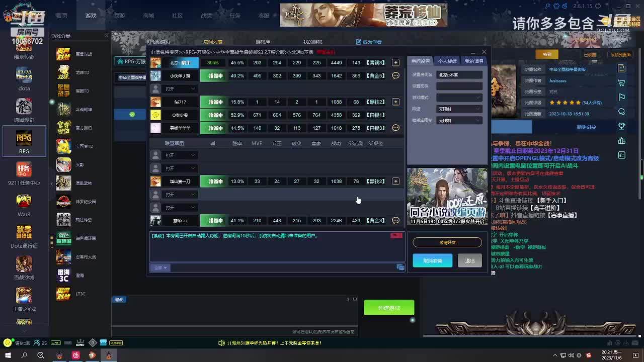
Task: Switch to the 个人战绩 tab
Action: tap(447, 61)
